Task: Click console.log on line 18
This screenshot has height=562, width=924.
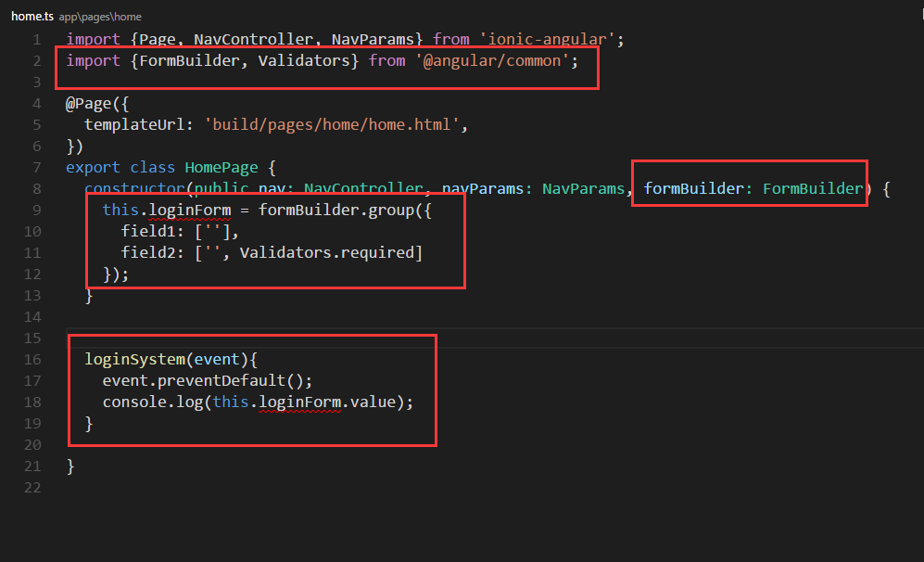Action: pos(153,402)
